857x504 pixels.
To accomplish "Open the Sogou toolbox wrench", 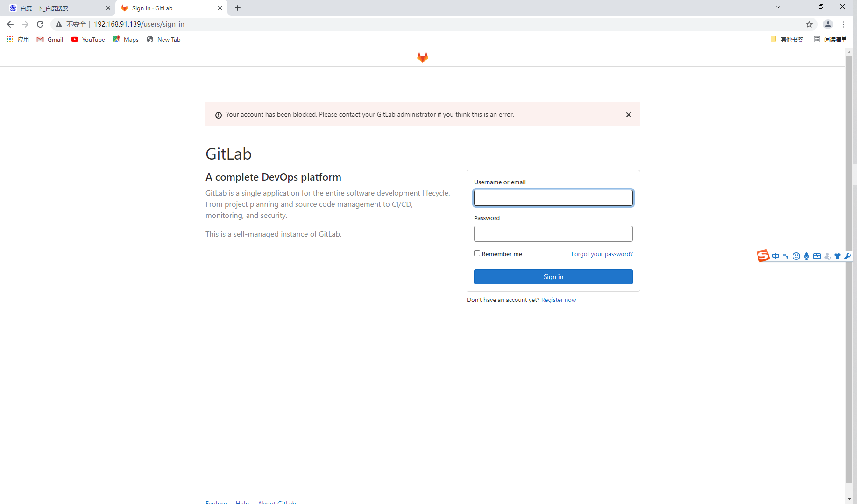I will [x=848, y=256].
